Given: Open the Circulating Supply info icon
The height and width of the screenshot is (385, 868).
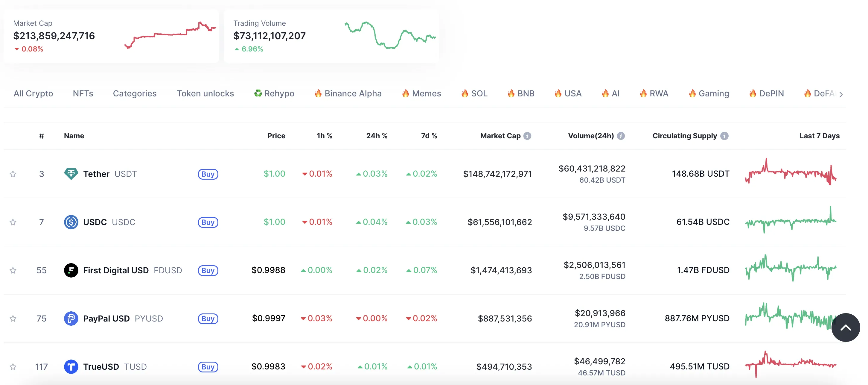Looking at the screenshot, I should 724,136.
